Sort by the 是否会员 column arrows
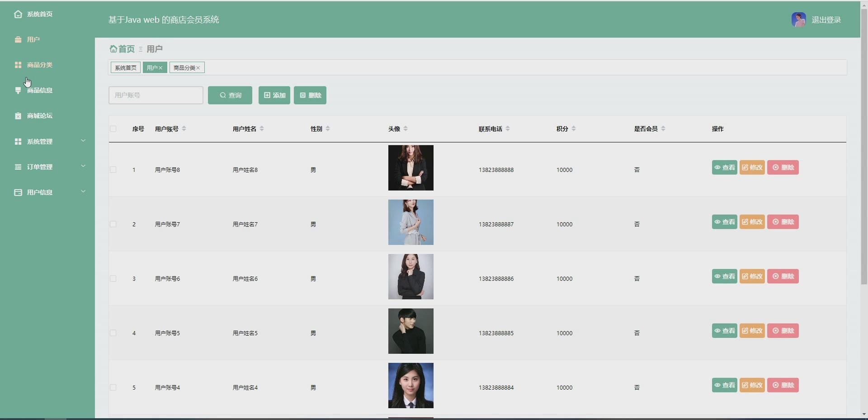Viewport: 868px width, 420px height. pyautogui.click(x=663, y=129)
